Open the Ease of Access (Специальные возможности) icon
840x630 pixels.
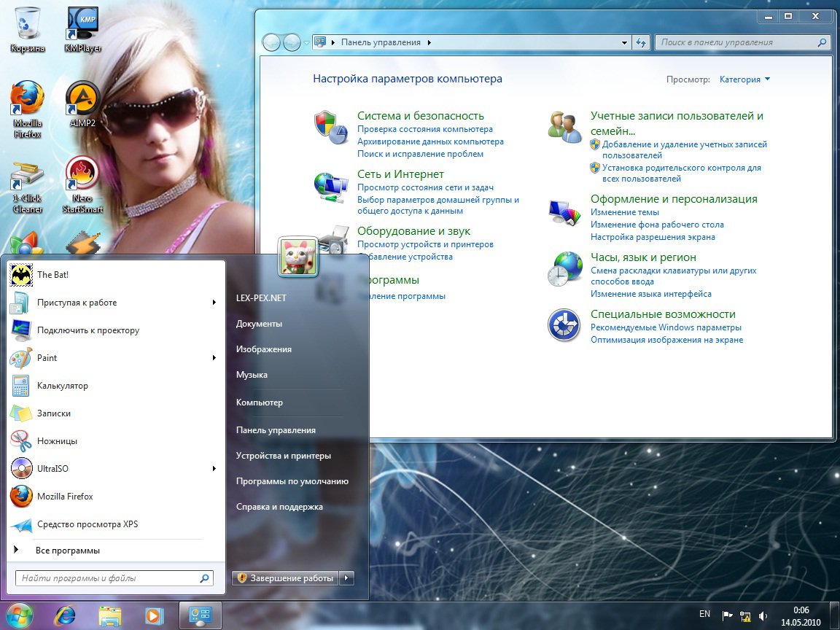coord(564,325)
